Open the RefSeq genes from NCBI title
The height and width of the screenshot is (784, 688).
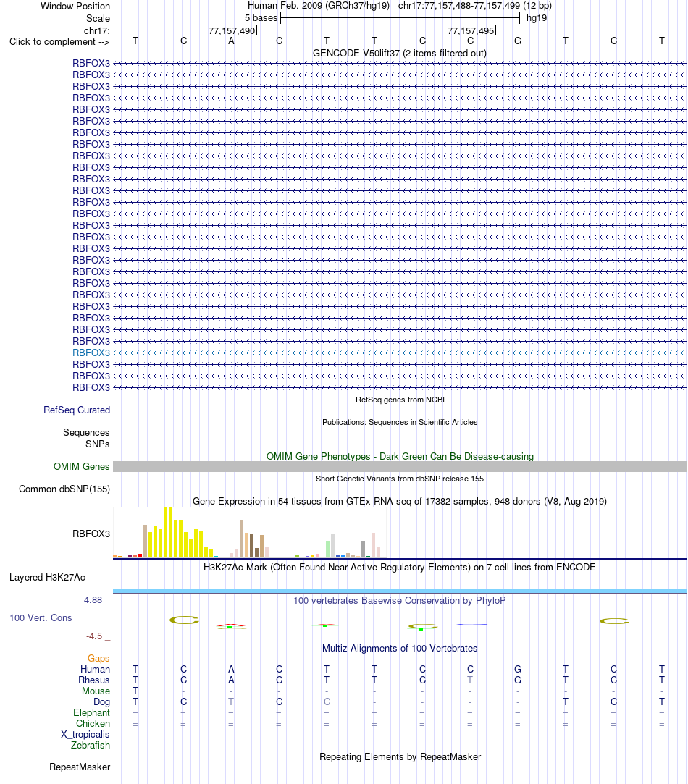coord(400,400)
